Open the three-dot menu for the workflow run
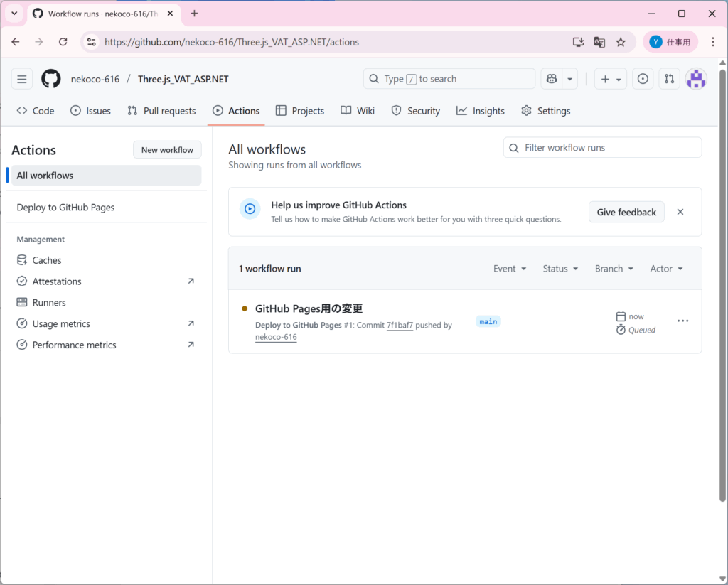 [682, 321]
